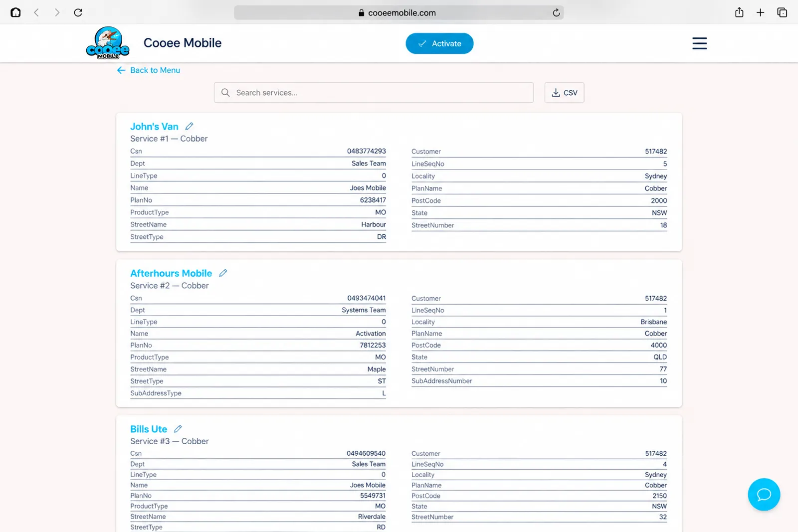Open a new browser tab

[x=760, y=12]
